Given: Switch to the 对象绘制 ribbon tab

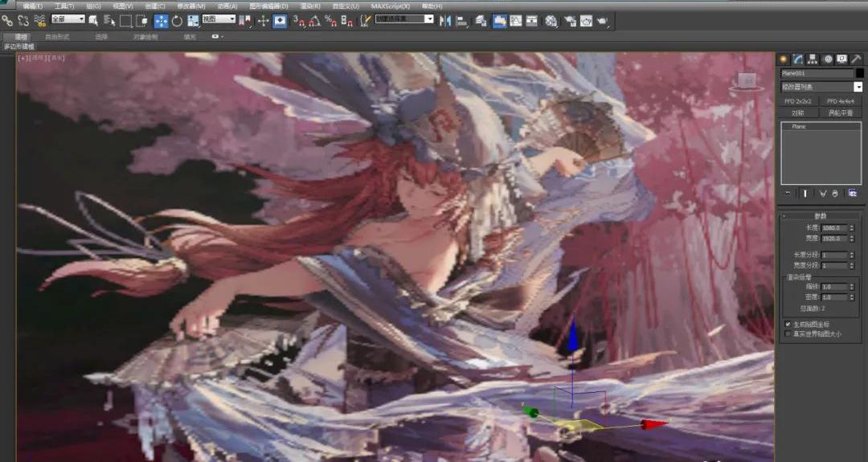Looking at the screenshot, I should pos(145,37).
